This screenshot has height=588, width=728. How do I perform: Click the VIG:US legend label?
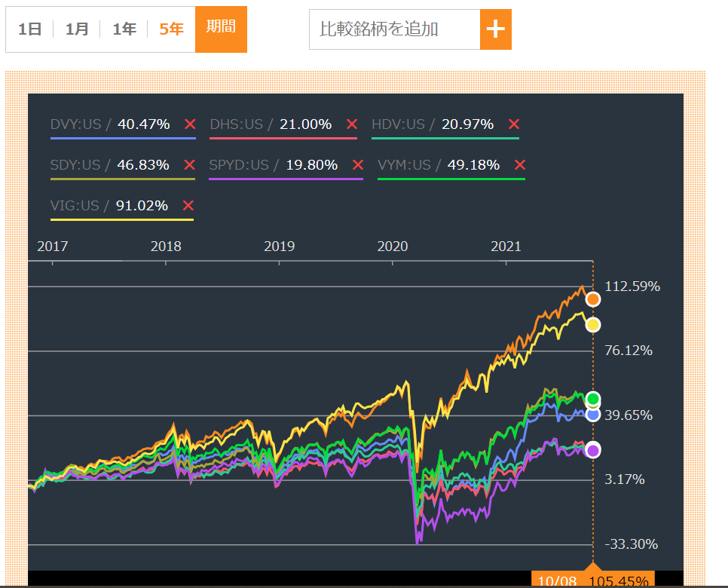pos(75,205)
